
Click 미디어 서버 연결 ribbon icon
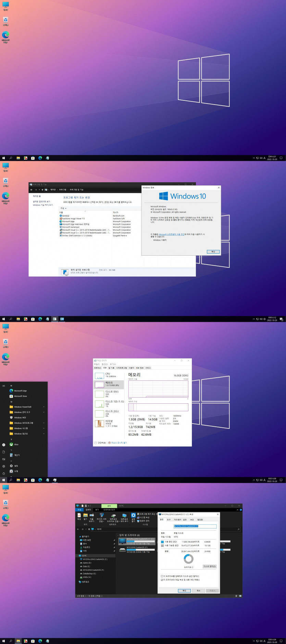tap(101, 517)
